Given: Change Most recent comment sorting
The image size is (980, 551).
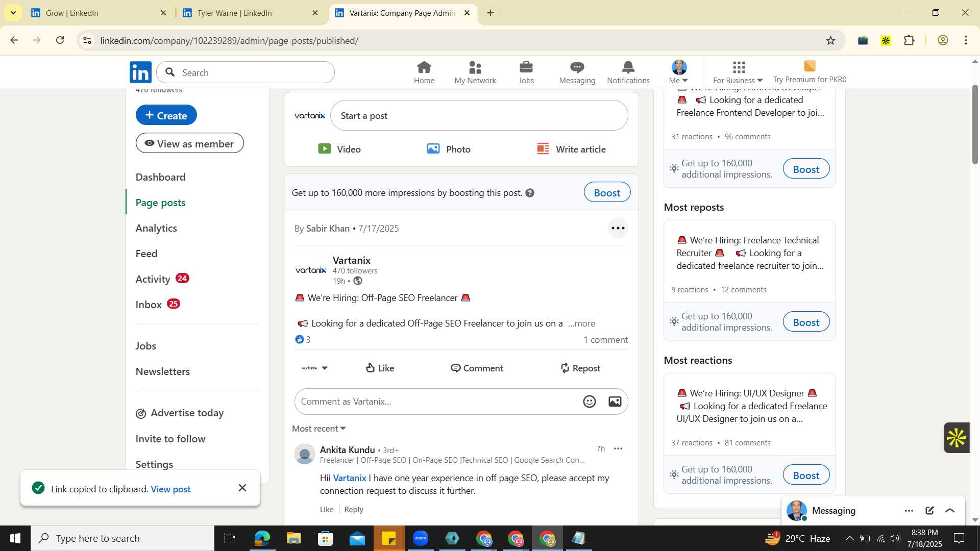Looking at the screenshot, I should (319, 429).
